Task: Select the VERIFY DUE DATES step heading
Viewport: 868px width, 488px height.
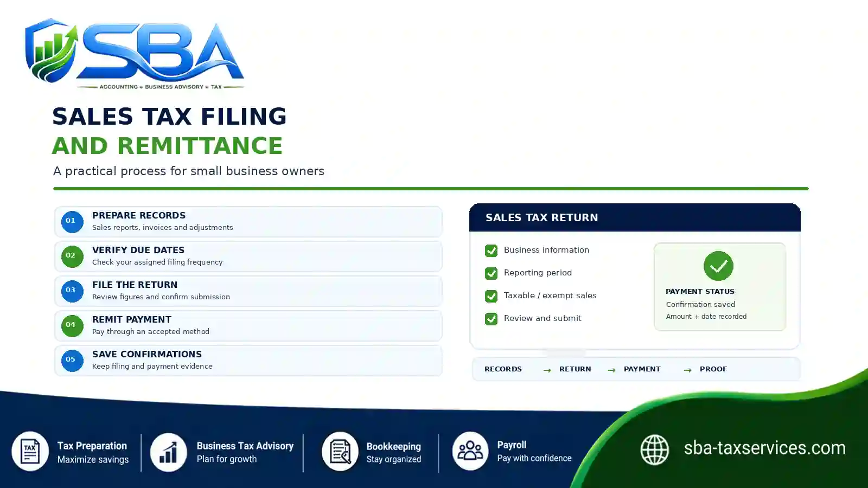Action: click(138, 250)
